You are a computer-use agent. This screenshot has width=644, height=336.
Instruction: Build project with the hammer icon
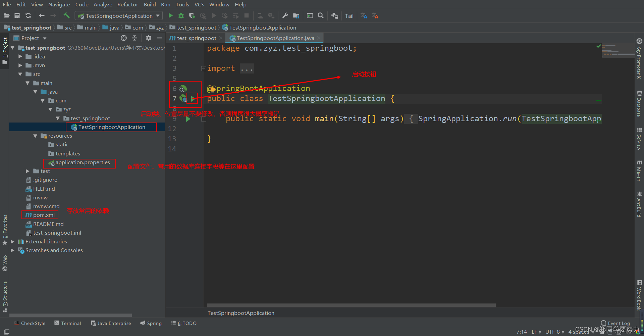[x=66, y=15]
